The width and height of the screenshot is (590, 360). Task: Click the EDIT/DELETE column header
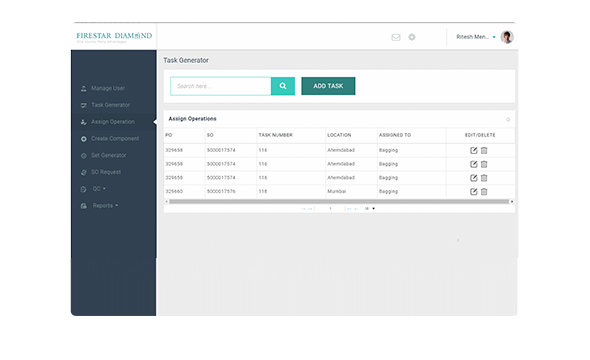coord(480,135)
